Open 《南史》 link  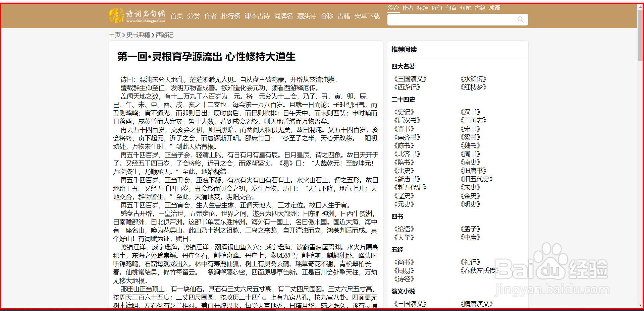[x=470, y=162]
